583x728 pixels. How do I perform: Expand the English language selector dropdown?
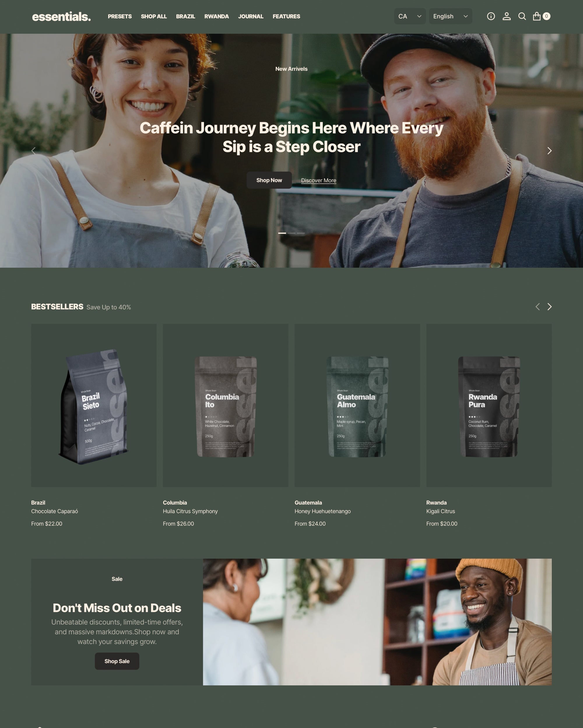[450, 16]
